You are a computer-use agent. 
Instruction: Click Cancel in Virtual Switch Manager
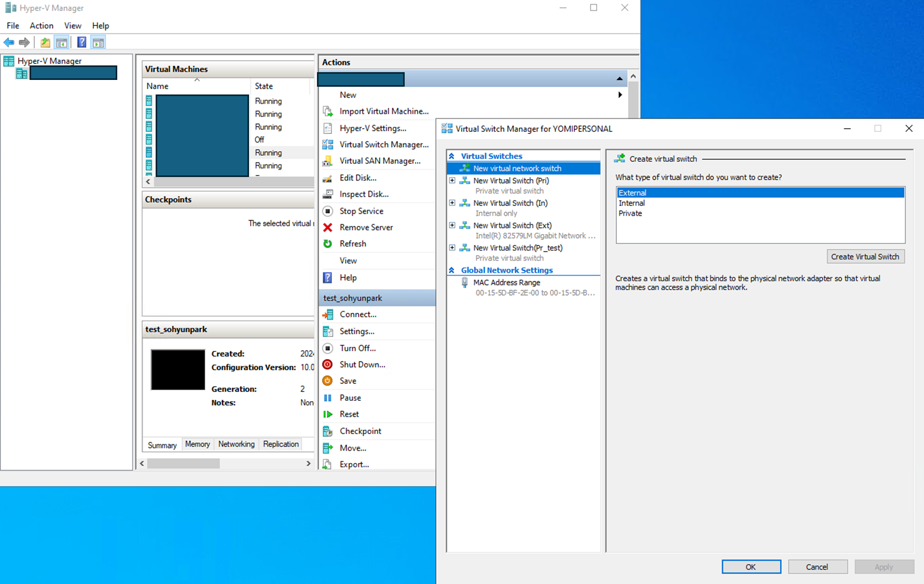pos(817,567)
